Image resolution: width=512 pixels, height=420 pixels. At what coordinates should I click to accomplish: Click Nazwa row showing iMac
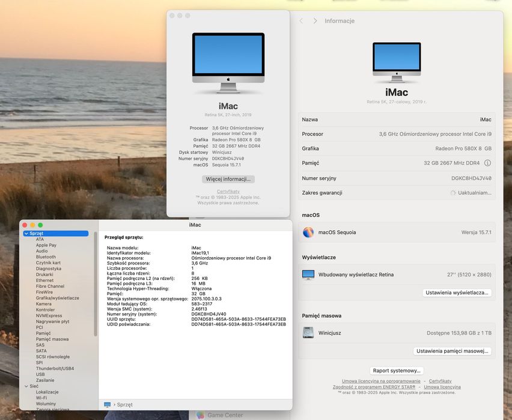[397, 120]
